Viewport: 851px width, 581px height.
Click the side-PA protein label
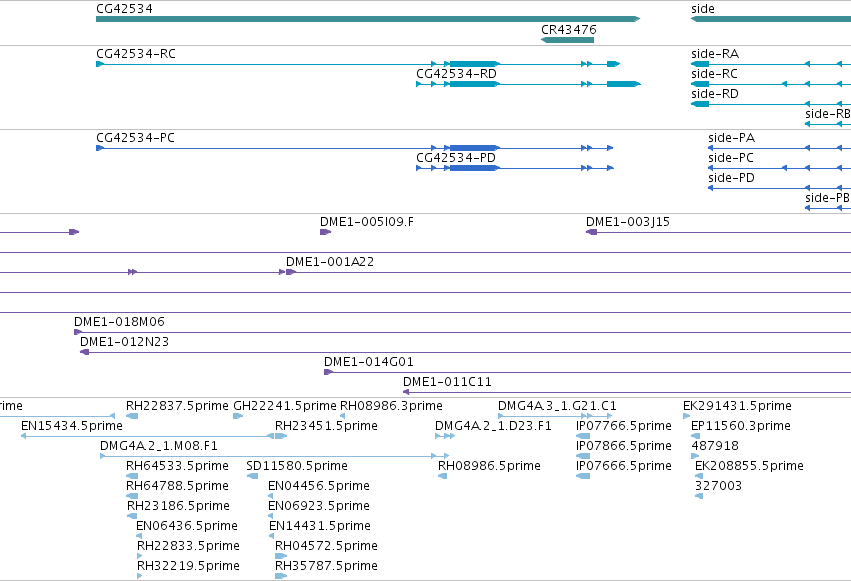click(732, 138)
